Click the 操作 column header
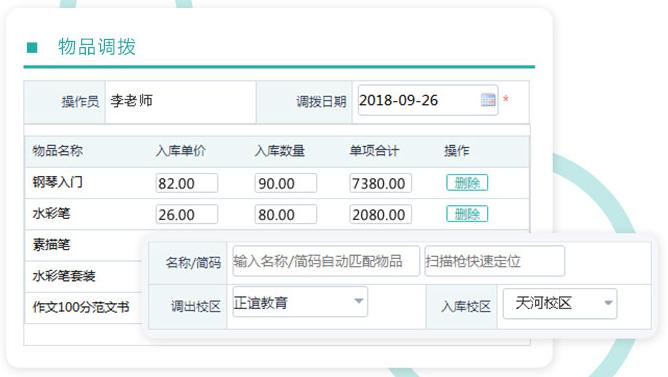 457,151
